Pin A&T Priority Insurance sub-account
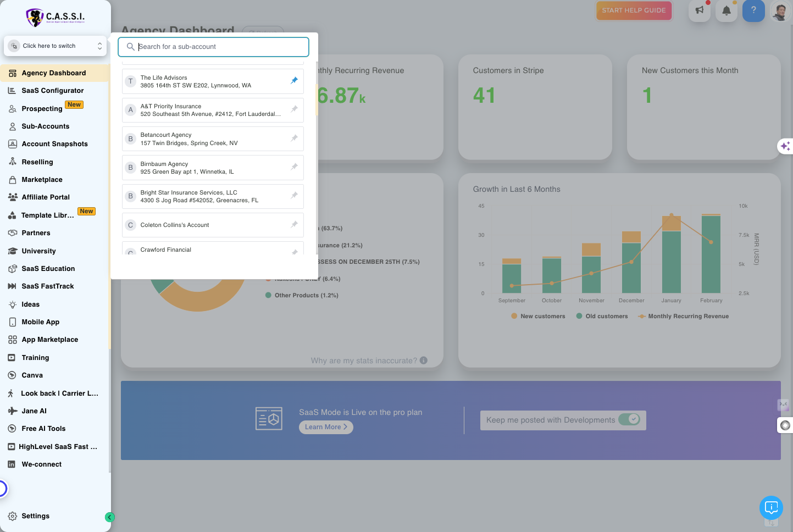 (294, 109)
